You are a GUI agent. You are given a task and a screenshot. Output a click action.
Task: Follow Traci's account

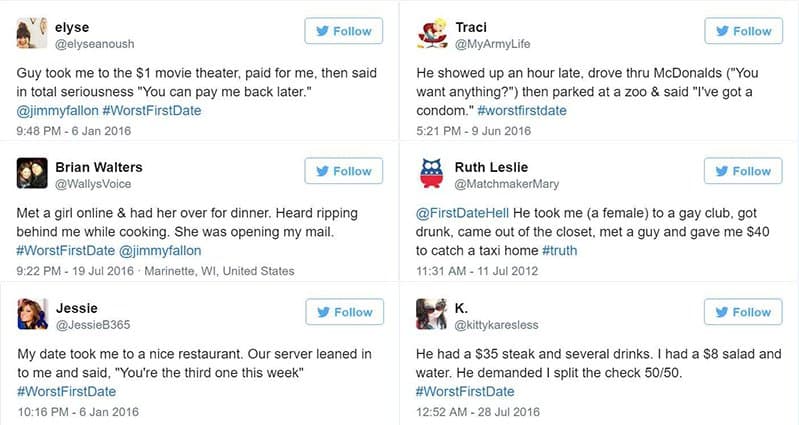743,31
